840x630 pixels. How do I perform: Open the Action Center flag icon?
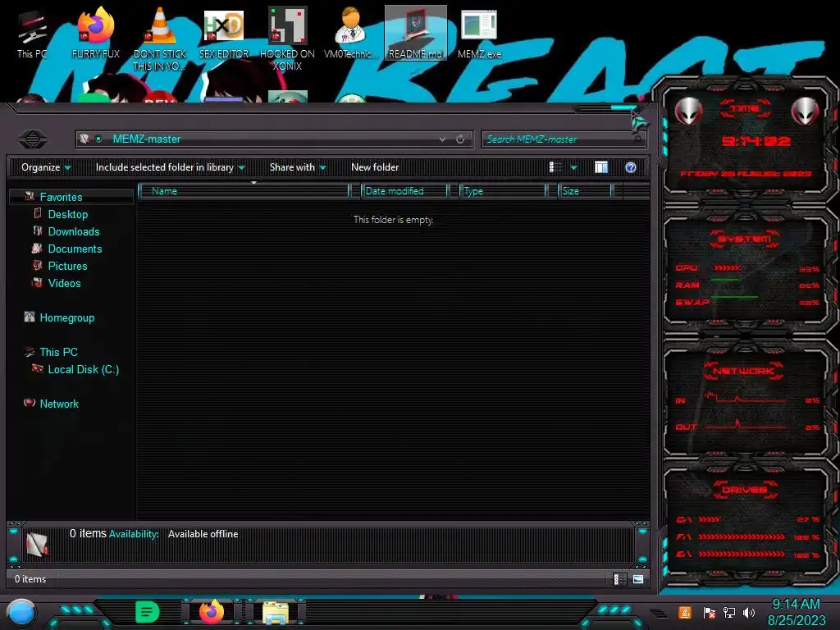click(x=710, y=613)
